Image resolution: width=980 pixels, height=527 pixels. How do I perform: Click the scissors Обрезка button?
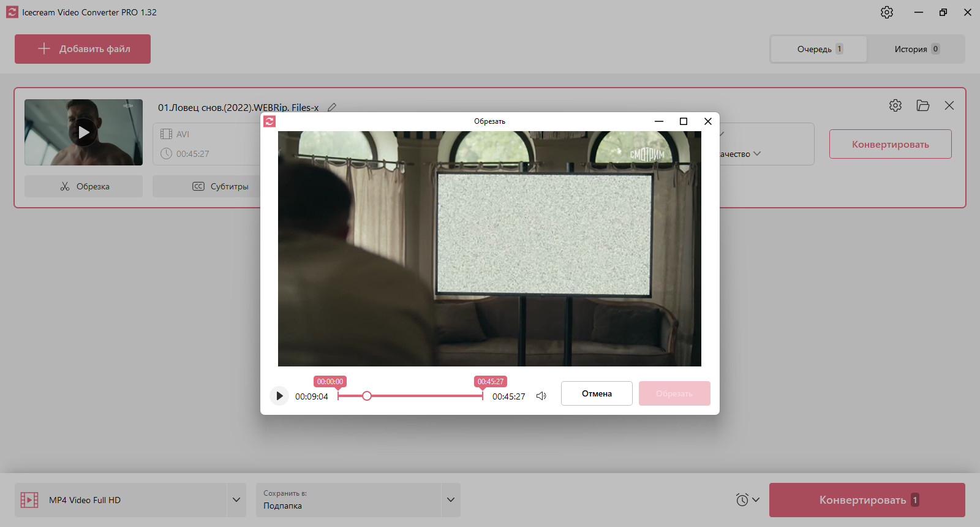83,186
